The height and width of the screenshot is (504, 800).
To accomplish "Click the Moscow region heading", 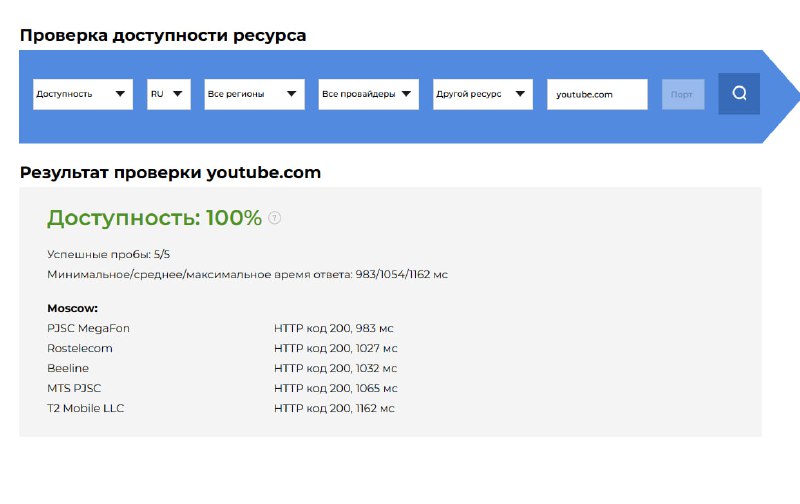I will (x=72, y=308).
